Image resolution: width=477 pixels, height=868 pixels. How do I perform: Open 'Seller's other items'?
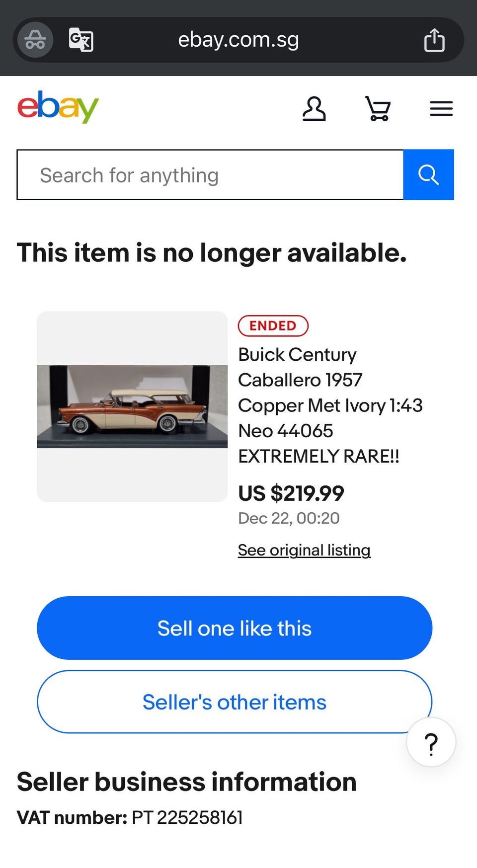click(235, 702)
